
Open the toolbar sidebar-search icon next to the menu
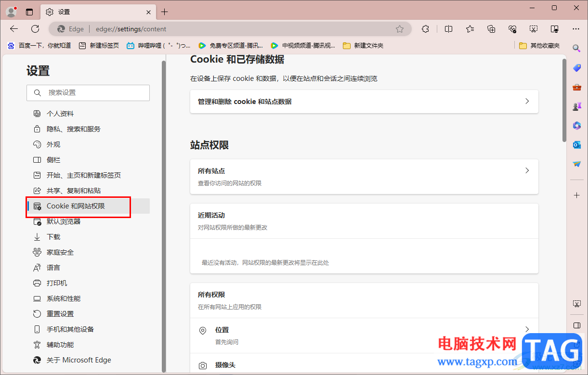[x=555, y=29]
